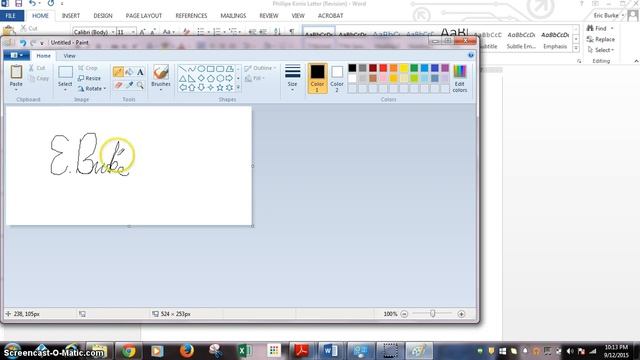640x360 pixels.
Task: Click Edit colors button
Action: coord(460,78)
